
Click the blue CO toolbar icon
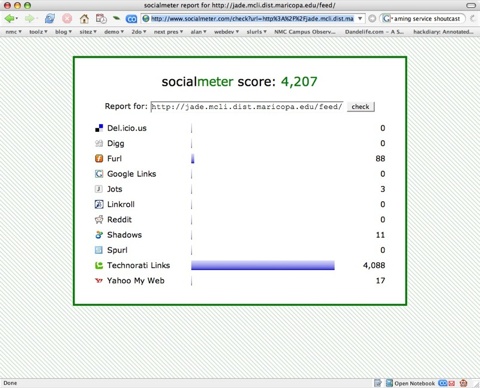point(131,19)
